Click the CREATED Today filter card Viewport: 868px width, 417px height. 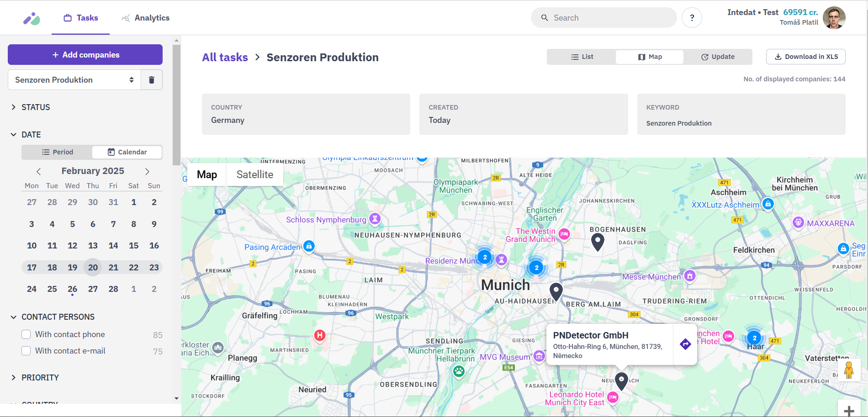(x=524, y=114)
